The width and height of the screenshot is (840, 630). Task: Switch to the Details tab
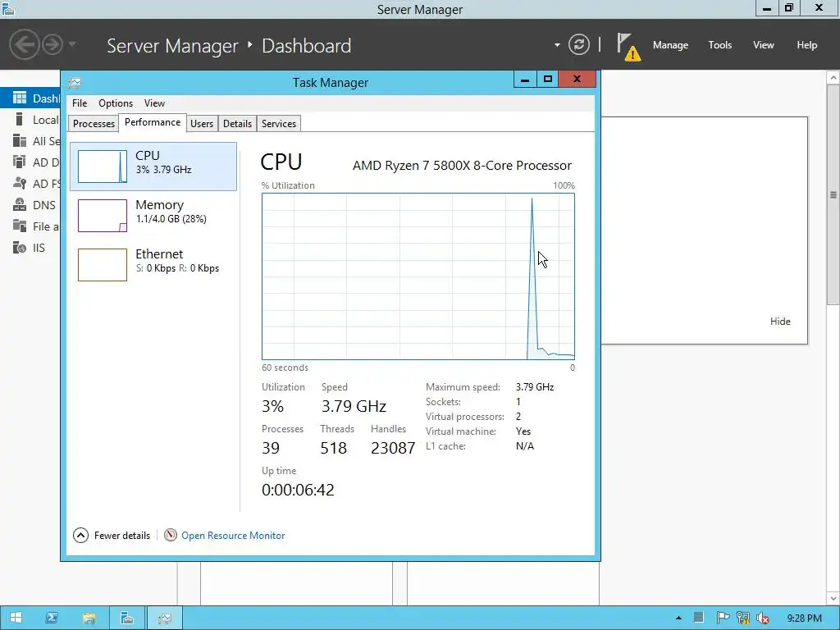coord(237,124)
